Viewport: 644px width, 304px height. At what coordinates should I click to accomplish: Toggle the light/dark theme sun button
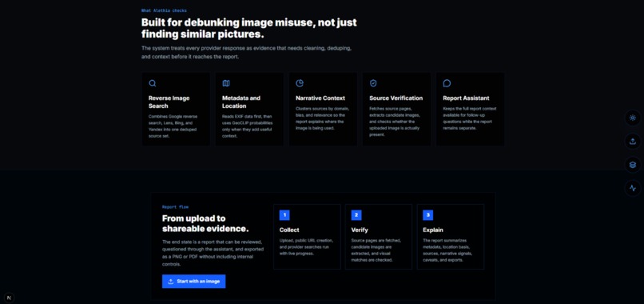[633, 118]
